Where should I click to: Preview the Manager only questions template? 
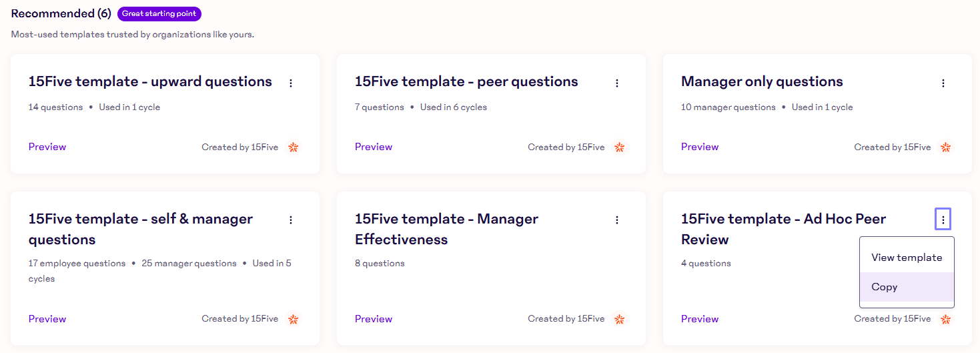click(x=700, y=147)
